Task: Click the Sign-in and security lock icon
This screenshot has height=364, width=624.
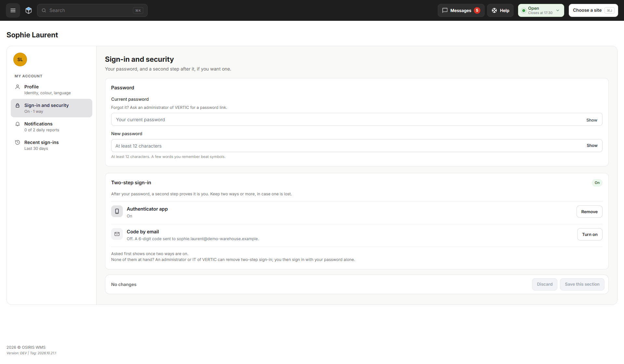Action: 18,105
